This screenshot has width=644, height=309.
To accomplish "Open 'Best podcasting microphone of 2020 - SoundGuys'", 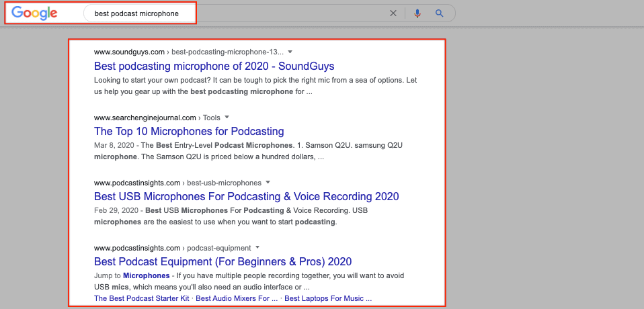I will click(214, 66).
